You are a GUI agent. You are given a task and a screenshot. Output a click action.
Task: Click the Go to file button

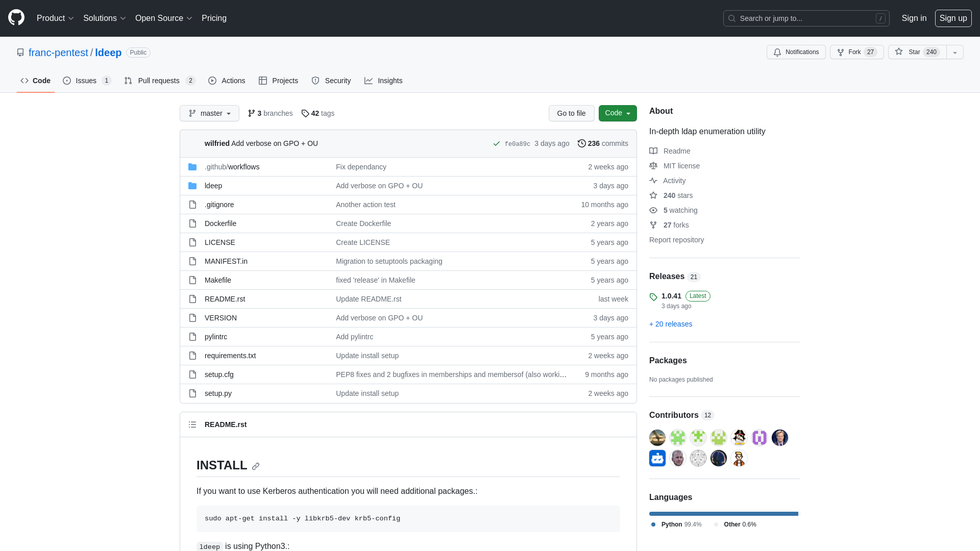coord(572,113)
